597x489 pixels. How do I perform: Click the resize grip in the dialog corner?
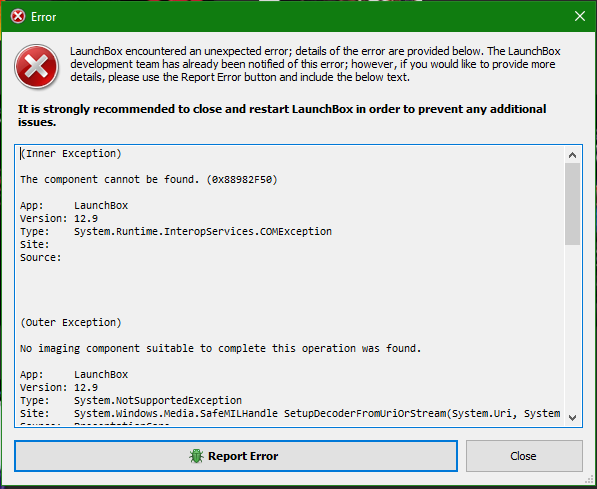590,479
